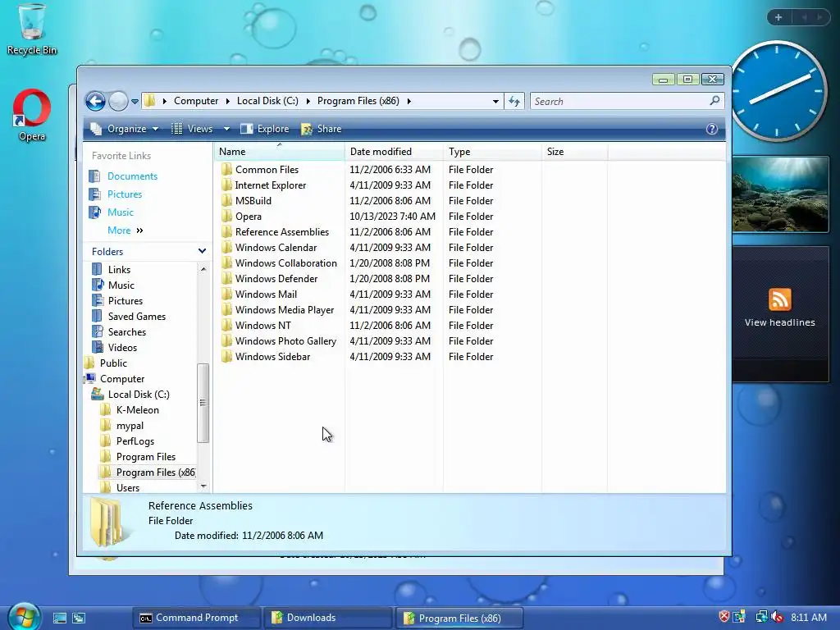Image resolution: width=840 pixels, height=630 pixels.
Task: Select Videos in folder tree
Action: [x=122, y=348]
